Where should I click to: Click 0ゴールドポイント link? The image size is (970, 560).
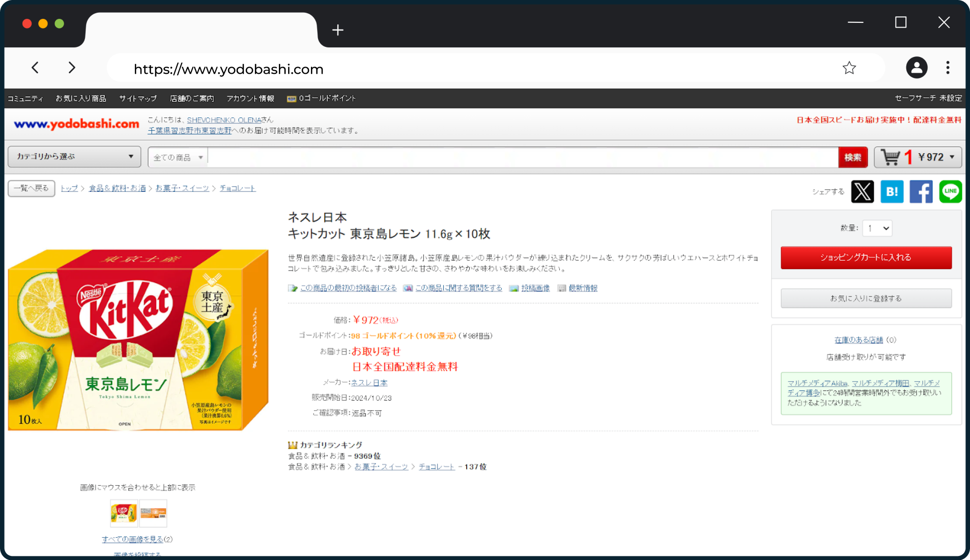[x=327, y=99]
